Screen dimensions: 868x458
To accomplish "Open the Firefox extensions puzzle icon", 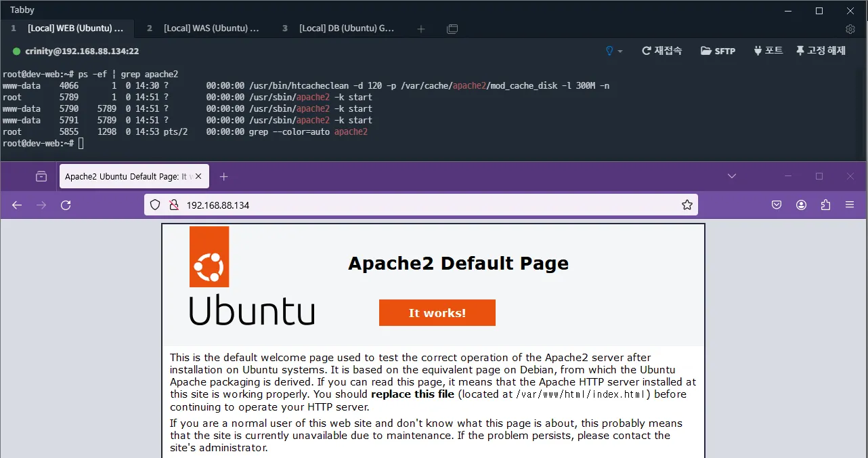I will coord(825,205).
